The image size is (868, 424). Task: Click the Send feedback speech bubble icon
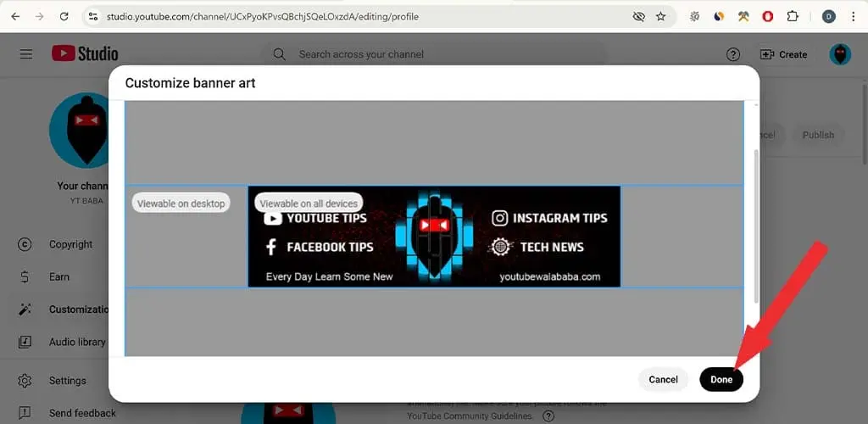click(x=25, y=413)
